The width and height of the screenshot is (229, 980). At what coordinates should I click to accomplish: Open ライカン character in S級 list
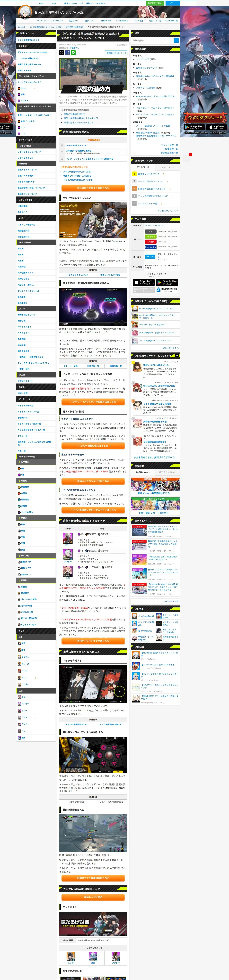coord(23,657)
